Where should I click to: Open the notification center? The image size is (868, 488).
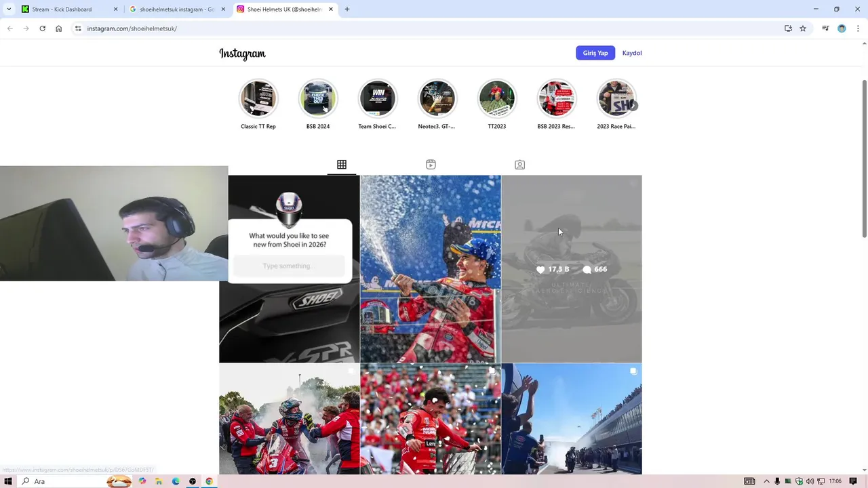click(853, 481)
